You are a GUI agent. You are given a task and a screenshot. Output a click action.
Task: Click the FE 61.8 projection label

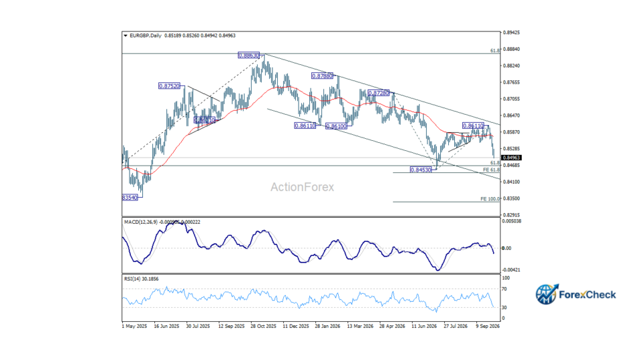pyautogui.click(x=491, y=170)
